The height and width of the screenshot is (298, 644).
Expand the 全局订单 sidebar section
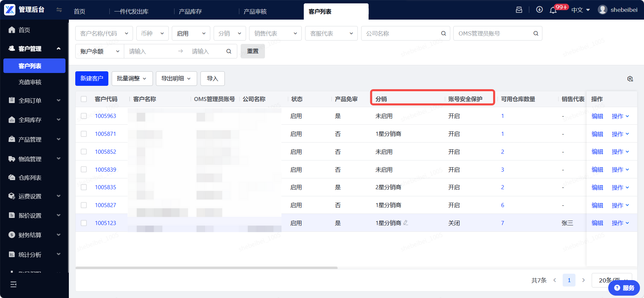click(34, 100)
